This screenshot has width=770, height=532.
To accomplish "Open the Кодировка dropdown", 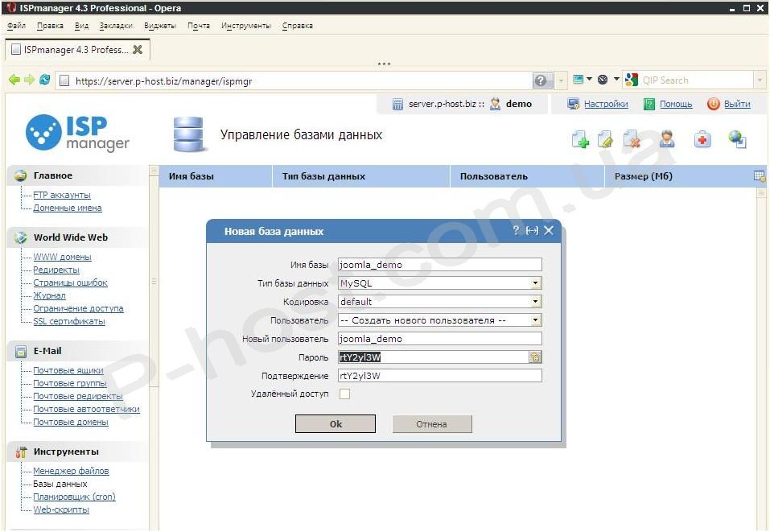I will pos(536,302).
